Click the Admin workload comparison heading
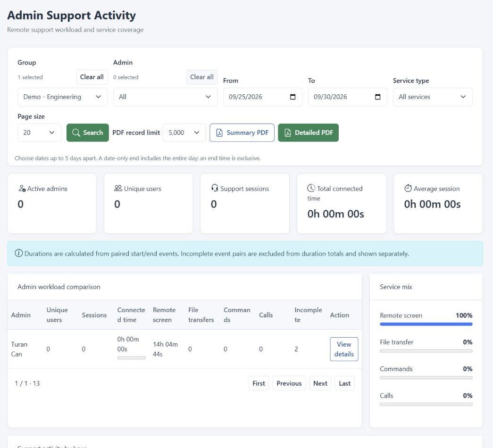The width and height of the screenshot is (493, 448). point(59,287)
